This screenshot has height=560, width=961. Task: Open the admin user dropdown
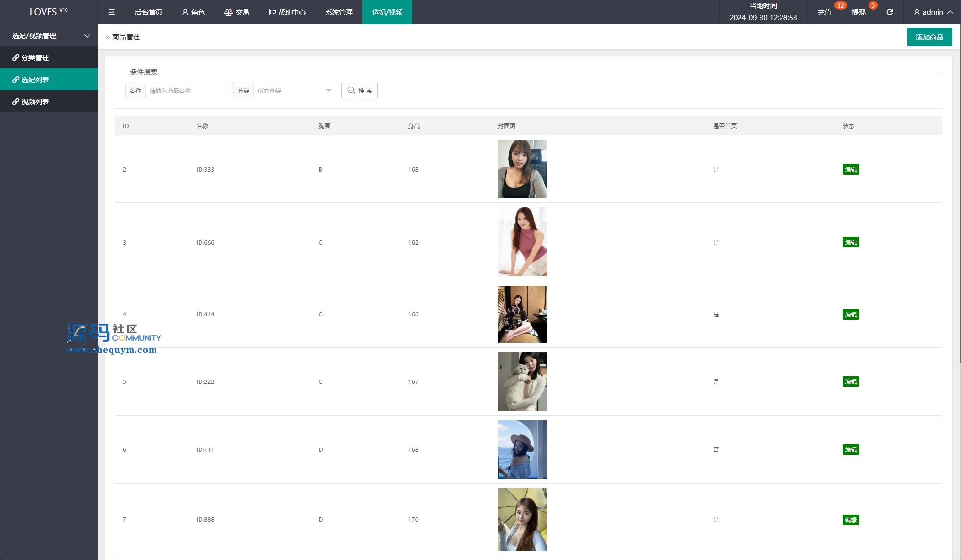click(933, 12)
